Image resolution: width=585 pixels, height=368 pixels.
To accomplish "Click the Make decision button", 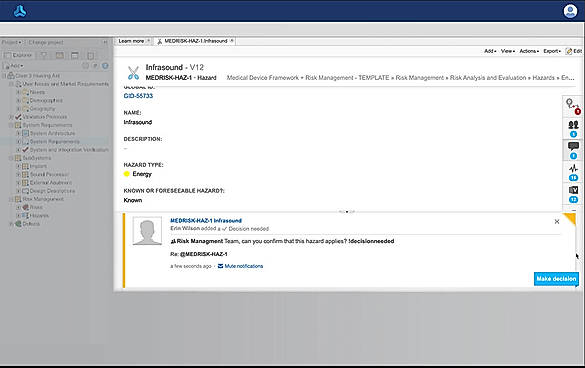I will (x=556, y=279).
